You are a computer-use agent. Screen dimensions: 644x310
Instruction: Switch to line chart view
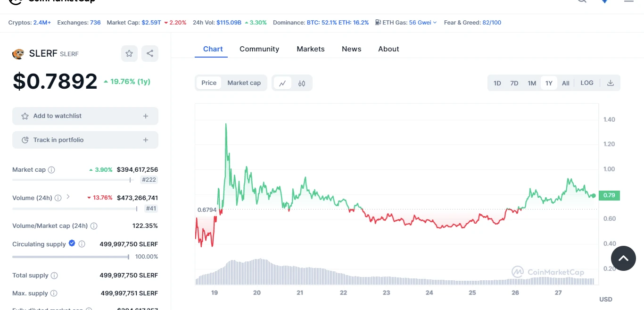click(282, 83)
